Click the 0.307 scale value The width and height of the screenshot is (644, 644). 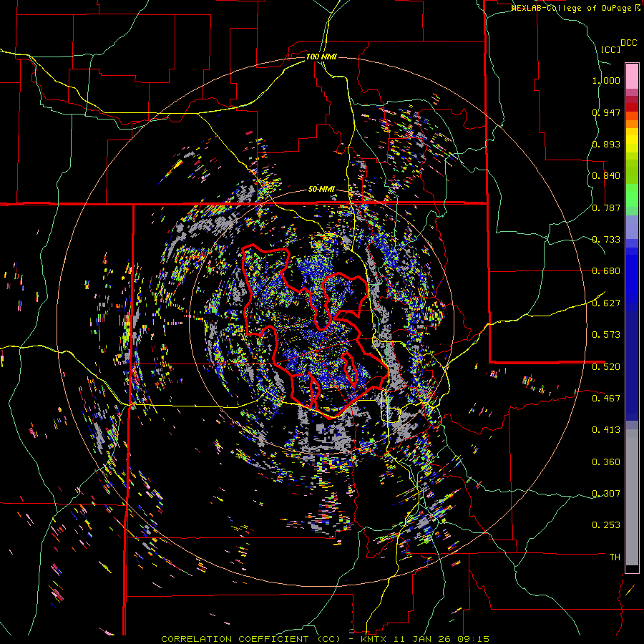tap(606, 493)
